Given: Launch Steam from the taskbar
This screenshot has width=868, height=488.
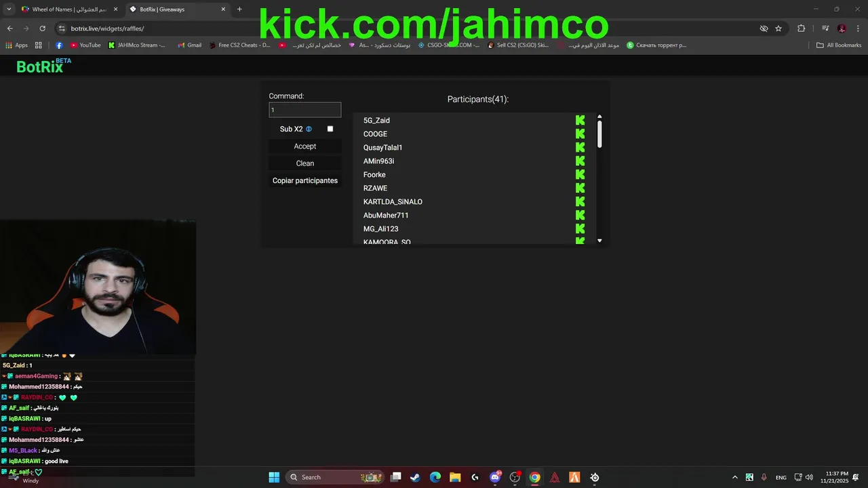Looking at the screenshot, I should pyautogui.click(x=415, y=477).
